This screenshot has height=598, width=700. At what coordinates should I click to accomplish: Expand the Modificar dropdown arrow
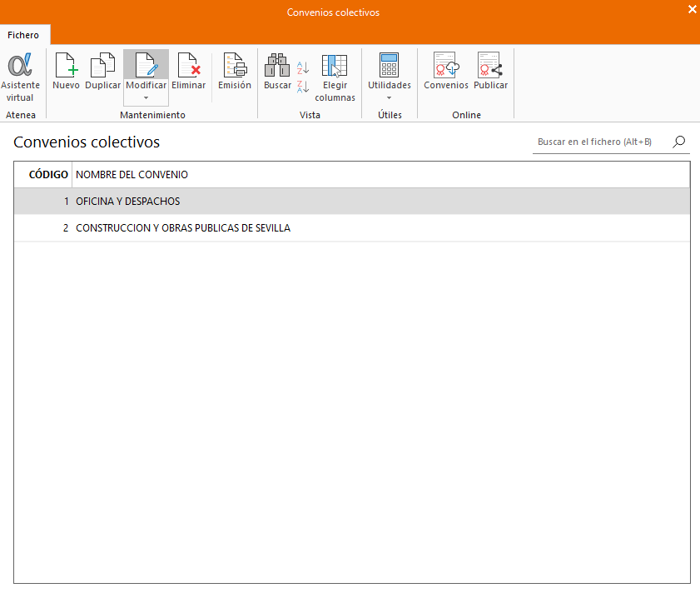coord(146,97)
